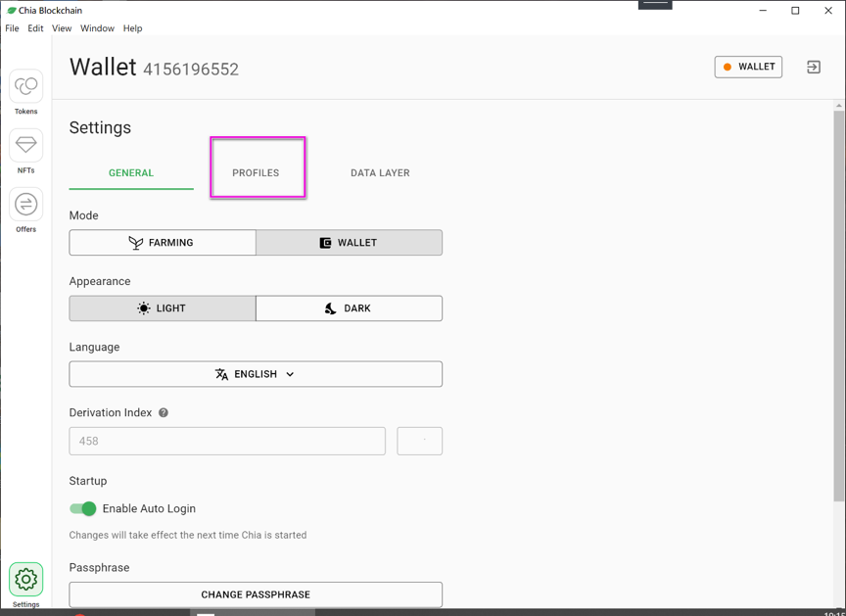846x616 pixels.
Task: Open the File menu
Action: point(12,28)
